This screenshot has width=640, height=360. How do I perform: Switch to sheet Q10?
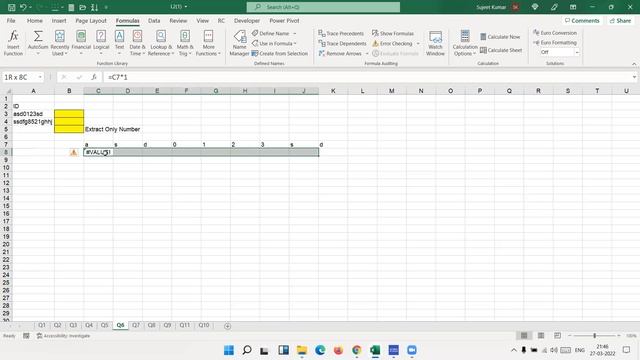204,325
